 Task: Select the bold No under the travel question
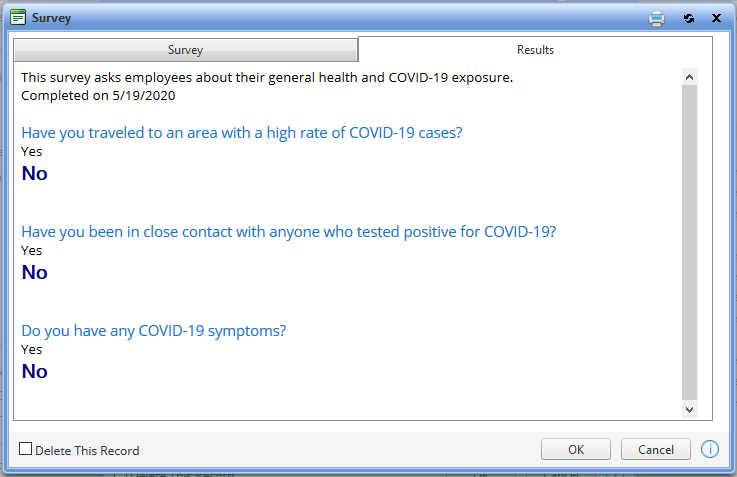coord(34,173)
